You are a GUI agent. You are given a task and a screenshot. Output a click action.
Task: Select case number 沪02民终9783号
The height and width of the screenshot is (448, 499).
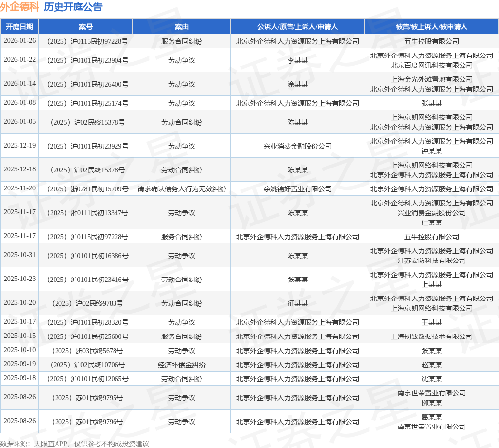[88, 304]
